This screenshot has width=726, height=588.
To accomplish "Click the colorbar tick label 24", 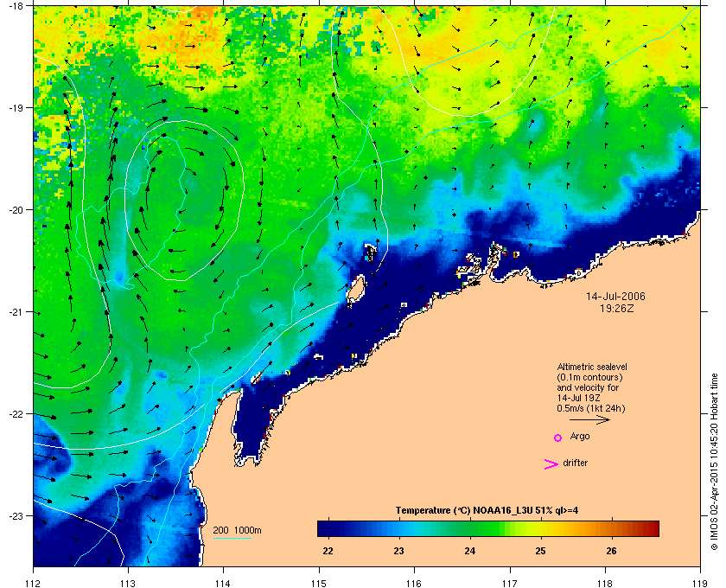I will pos(469,551).
